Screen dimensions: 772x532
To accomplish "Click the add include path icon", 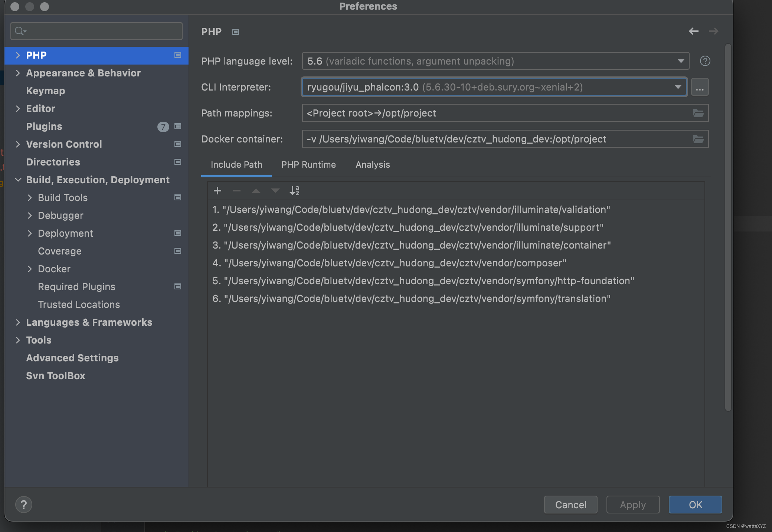I will pyautogui.click(x=217, y=191).
